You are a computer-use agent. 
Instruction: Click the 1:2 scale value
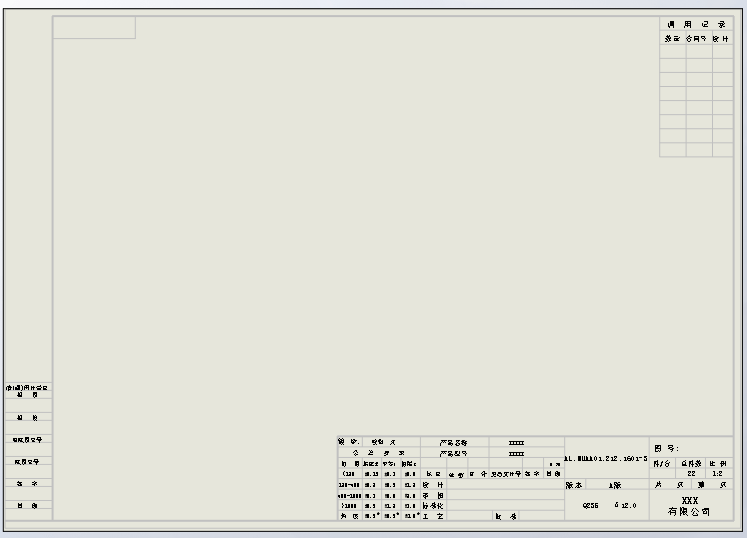coord(717,473)
